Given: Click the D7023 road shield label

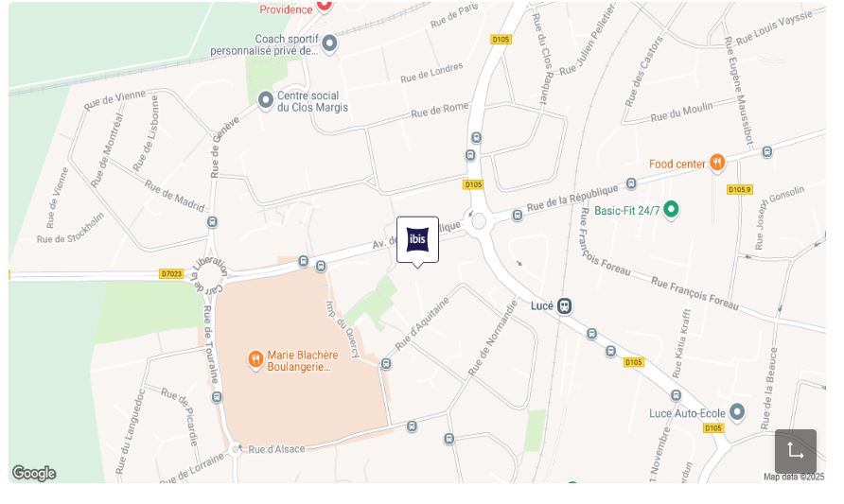Looking at the screenshot, I should click(171, 274).
